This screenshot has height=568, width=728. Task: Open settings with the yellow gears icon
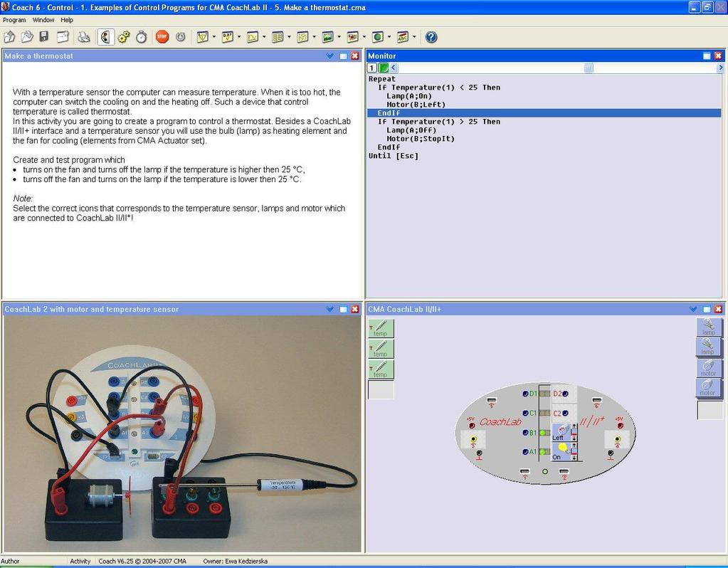(124, 37)
